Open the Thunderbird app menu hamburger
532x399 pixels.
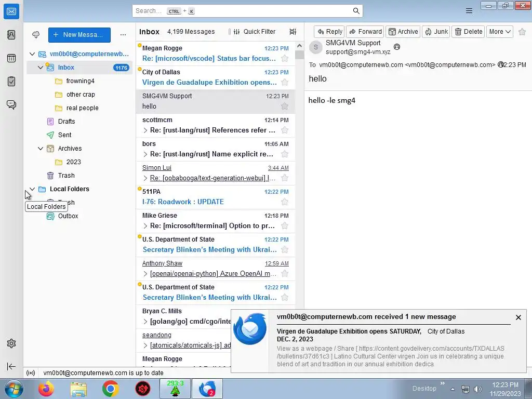click(x=469, y=11)
